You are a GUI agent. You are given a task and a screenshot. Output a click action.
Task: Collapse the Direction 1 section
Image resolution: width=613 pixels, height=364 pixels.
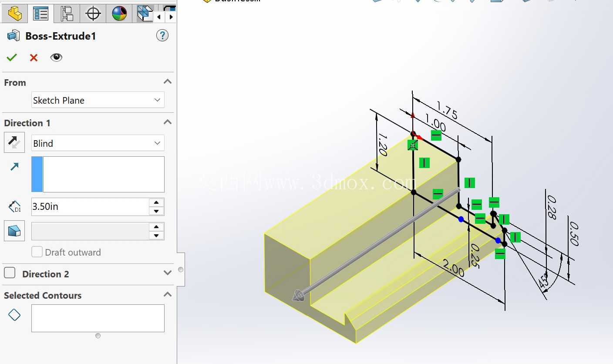tap(168, 122)
